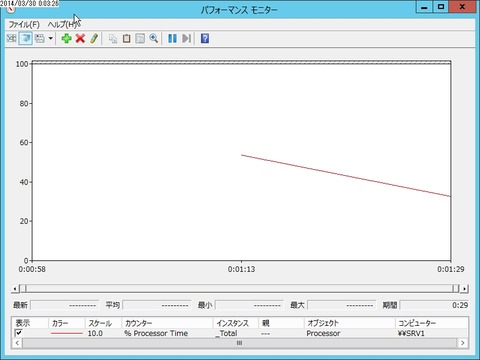Click the Copy Properties icon

pyautogui.click(x=113, y=39)
